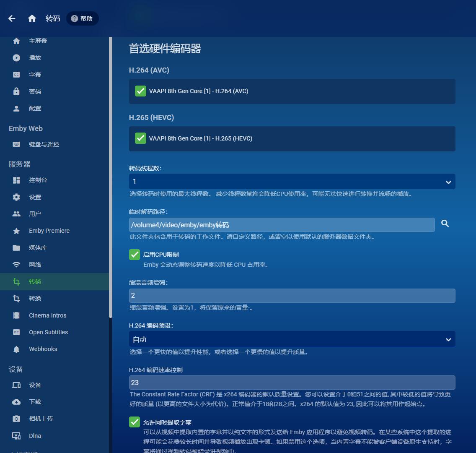The width and height of the screenshot is (476, 453).
Task: Open the 转码线程数 dropdown
Action: tap(292, 182)
